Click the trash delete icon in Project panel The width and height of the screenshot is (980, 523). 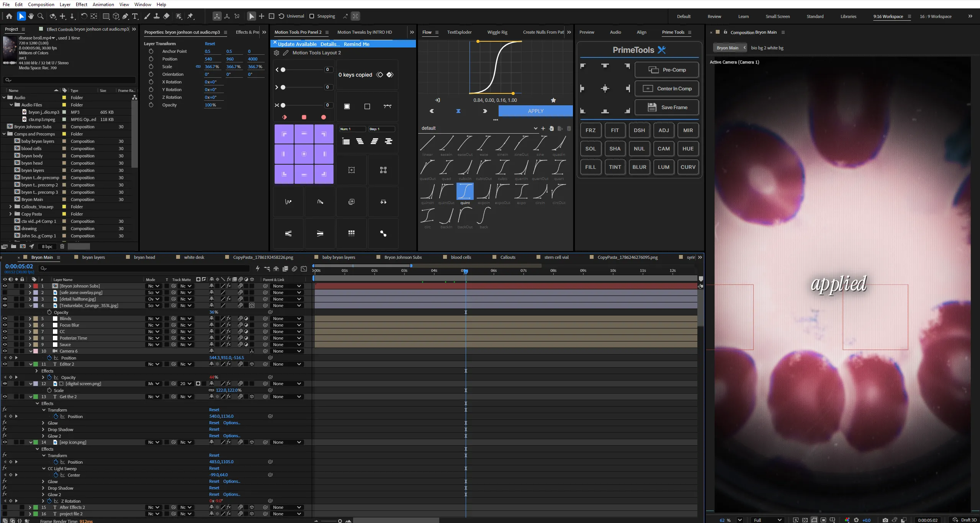point(62,247)
